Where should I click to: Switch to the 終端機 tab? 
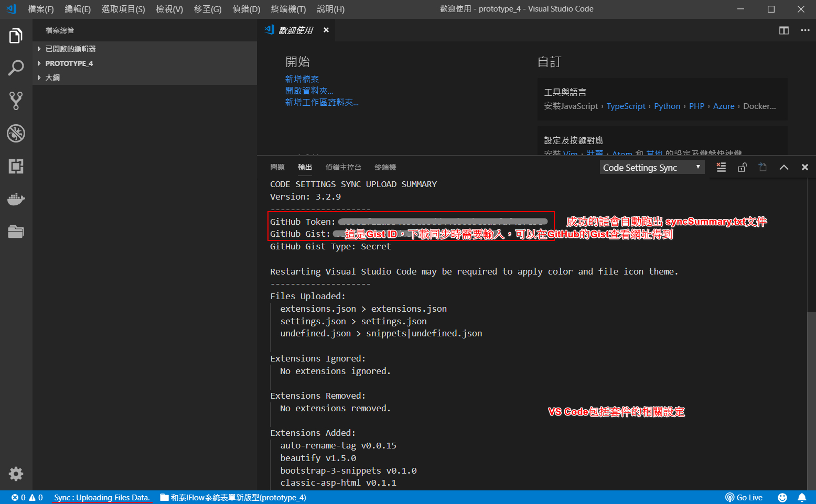tap(385, 167)
